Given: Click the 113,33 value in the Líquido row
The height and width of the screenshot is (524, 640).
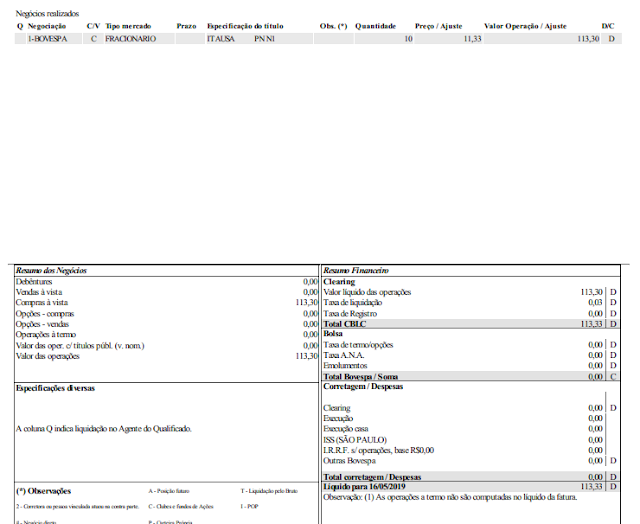Looking at the screenshot, I should [591, 487].
